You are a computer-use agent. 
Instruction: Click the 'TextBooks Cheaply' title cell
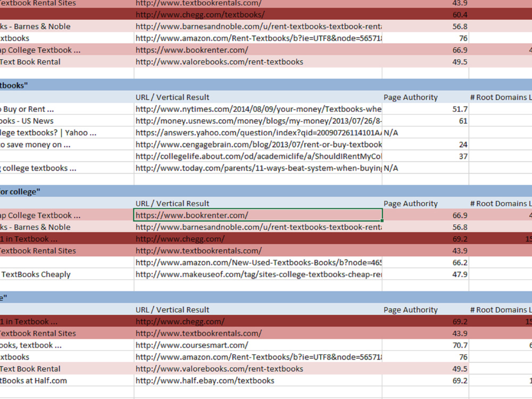click(x=67, y=275)
